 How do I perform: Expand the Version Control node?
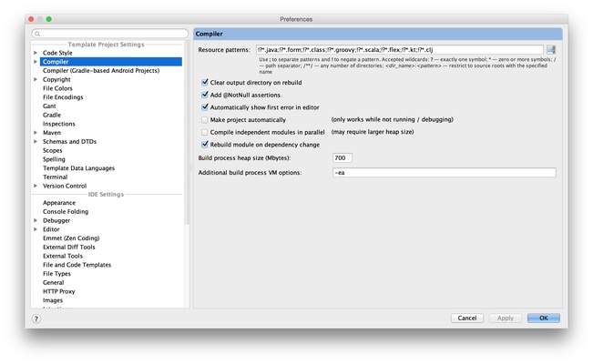tap(36, 186)
